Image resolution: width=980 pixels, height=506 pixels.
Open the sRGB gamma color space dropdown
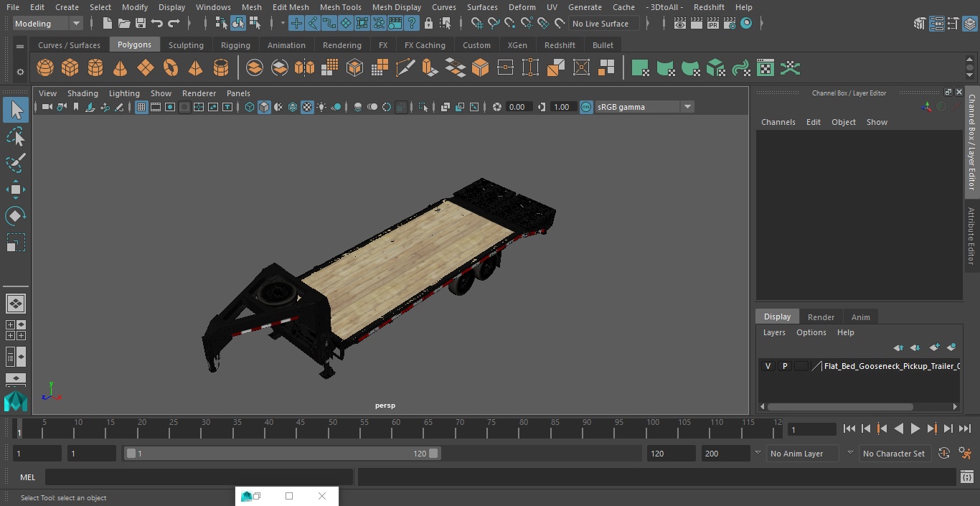coord(644,107)
